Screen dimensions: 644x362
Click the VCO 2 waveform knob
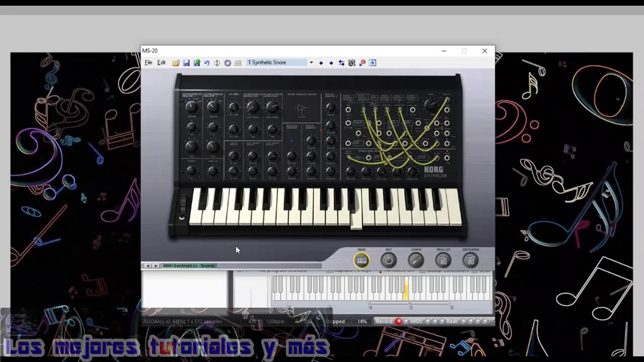coord(212,107)
